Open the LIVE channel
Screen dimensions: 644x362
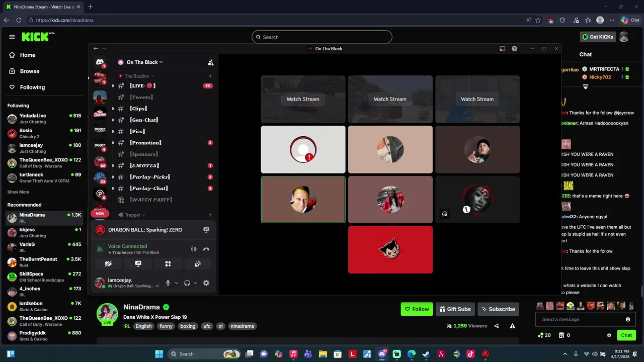[x=165, y=86]
